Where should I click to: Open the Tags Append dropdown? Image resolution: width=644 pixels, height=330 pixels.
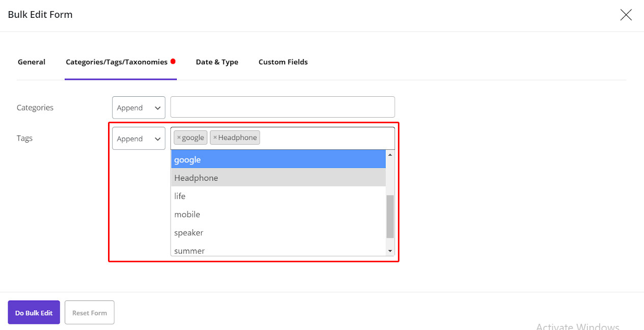point(139,139)
